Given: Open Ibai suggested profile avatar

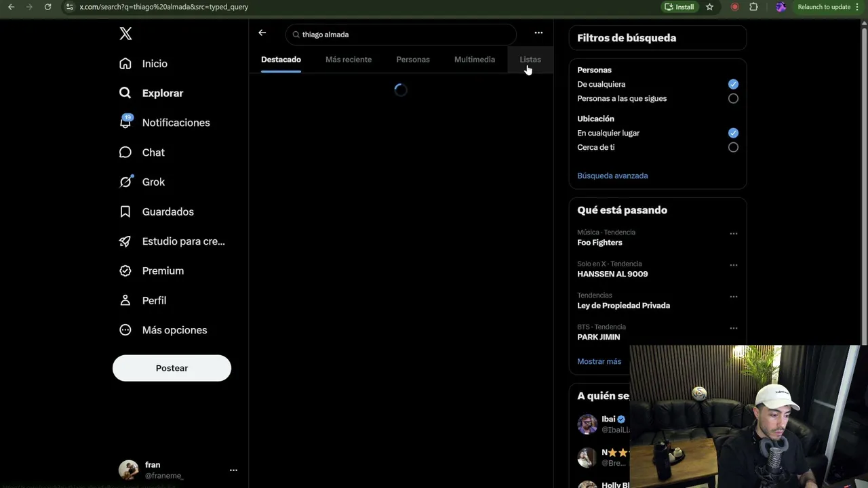Looking at the screenshot, I should click(x=587, y=424).
